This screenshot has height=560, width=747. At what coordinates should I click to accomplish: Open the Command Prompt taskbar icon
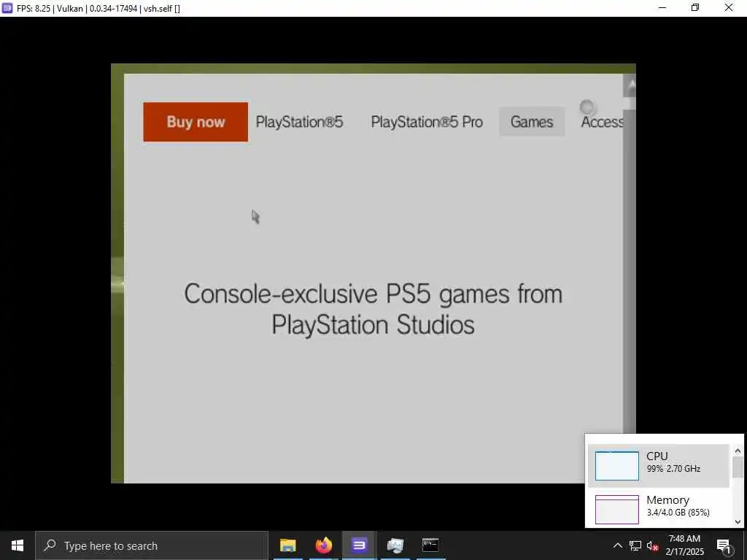click(430, 545)
